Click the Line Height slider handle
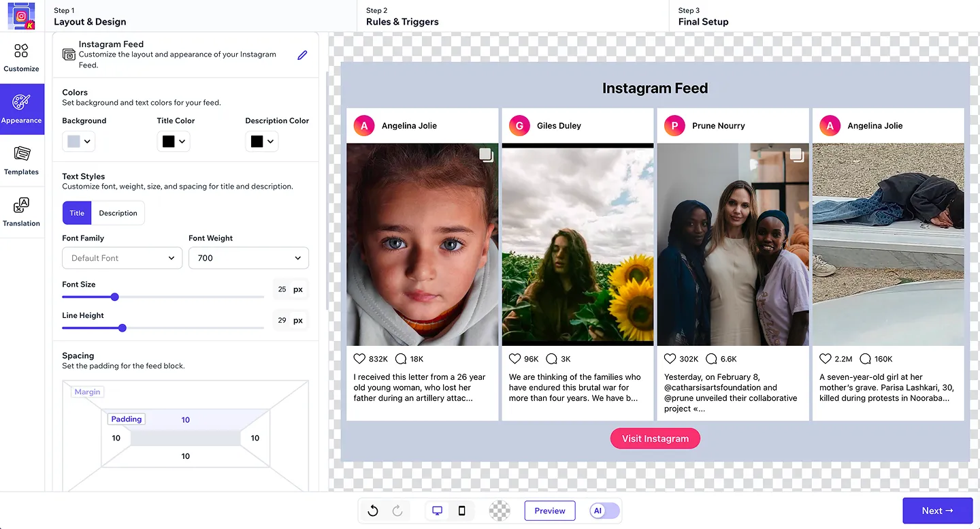Viewport: 980px width, 529px height. click(122, 328)
